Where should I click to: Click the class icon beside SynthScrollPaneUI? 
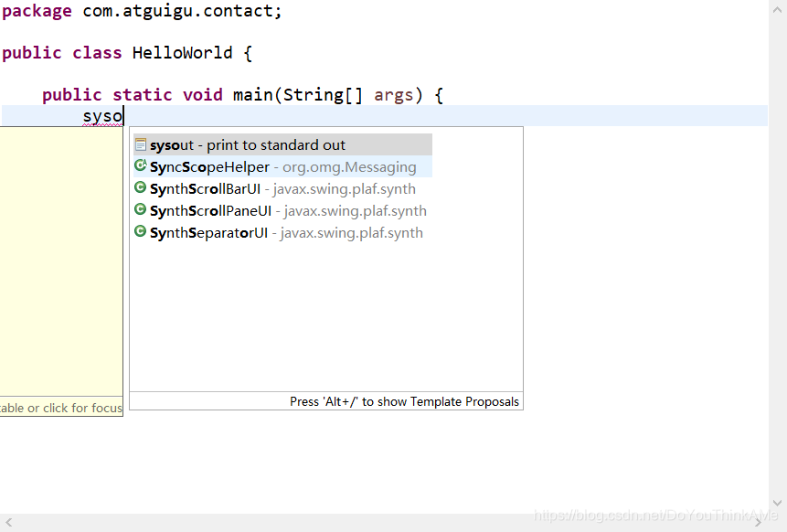pos(141,209)
